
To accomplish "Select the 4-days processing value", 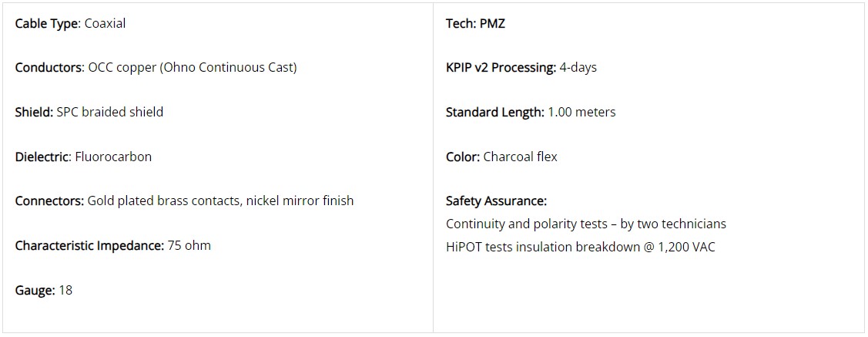I will pyautogui.click(x=578, y=68).
